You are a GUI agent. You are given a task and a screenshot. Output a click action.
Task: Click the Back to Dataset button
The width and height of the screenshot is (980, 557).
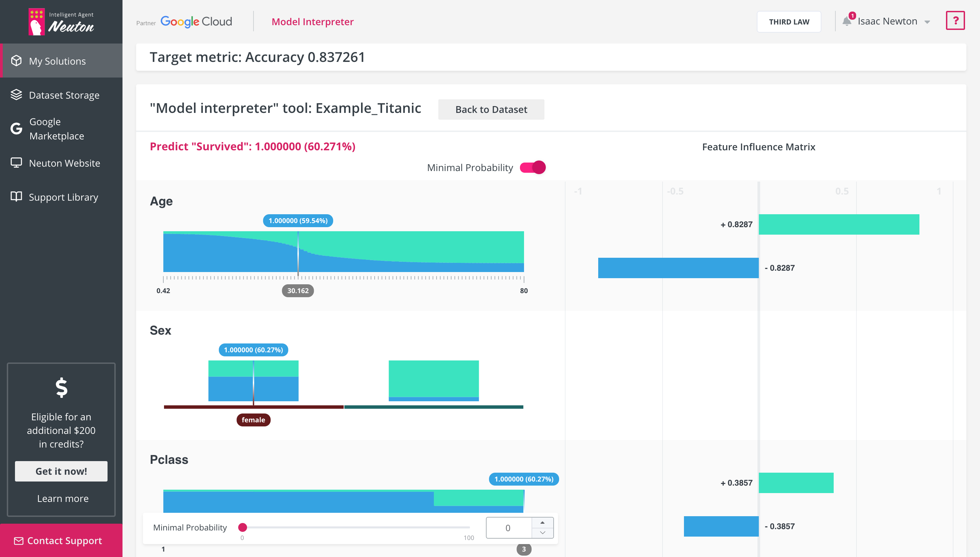tap(491, 109)
